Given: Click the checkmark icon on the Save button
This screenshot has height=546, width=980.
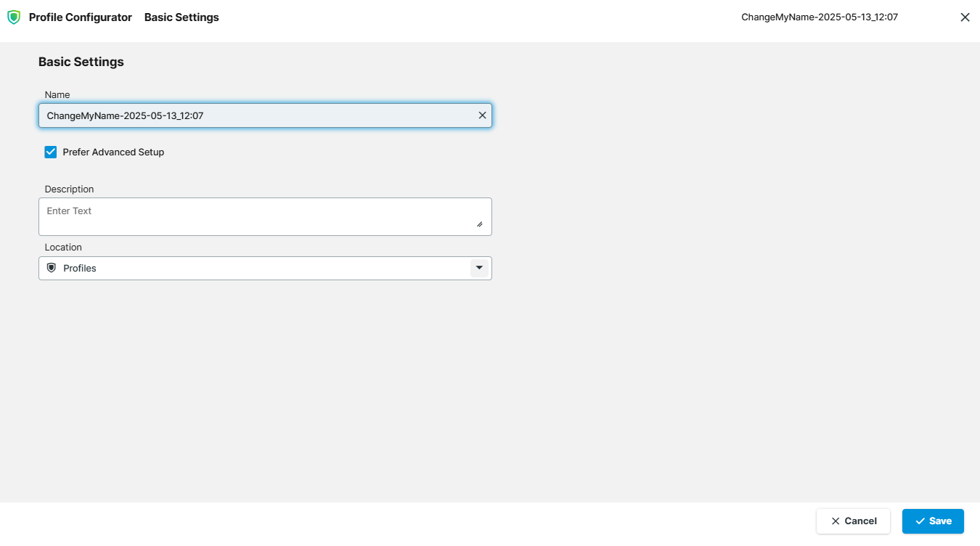Looking at the screenshot, I should point(920,521).
